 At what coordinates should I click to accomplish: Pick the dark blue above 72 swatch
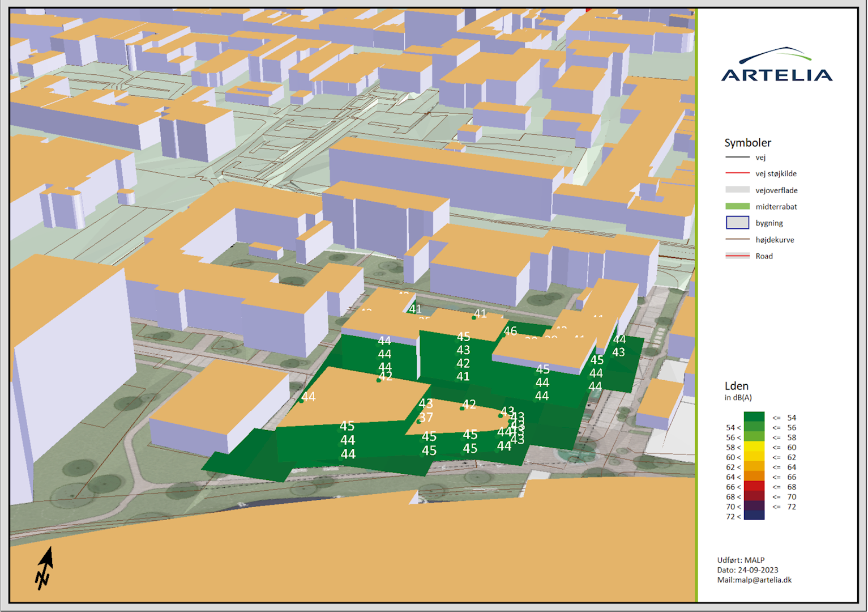coord(754,516)
